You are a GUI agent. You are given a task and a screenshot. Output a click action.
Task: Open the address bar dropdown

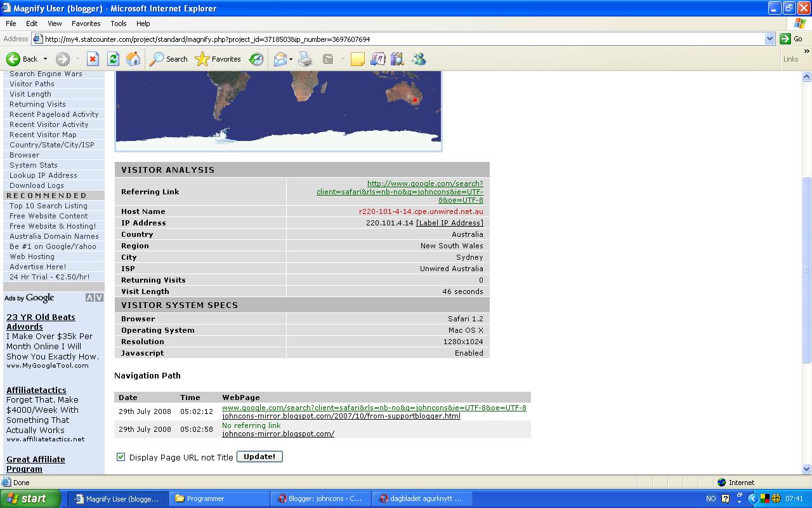click(769, 39)
